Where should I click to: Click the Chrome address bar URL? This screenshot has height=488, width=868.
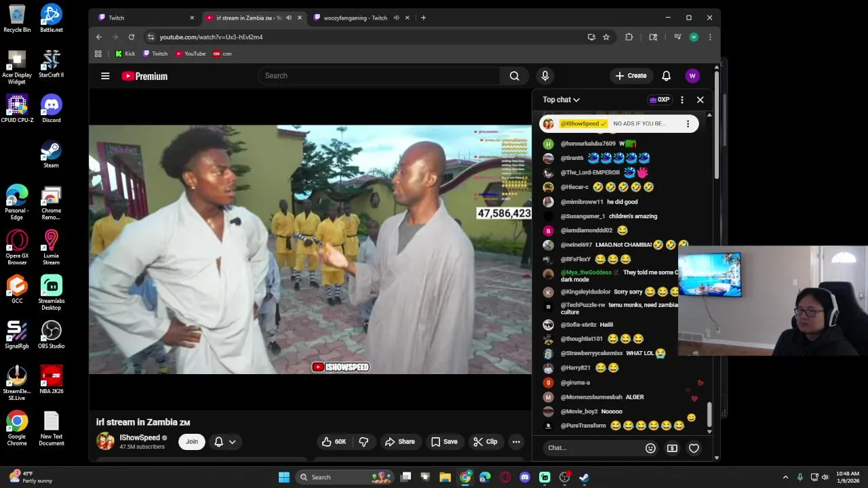click(x=211, y=37)
